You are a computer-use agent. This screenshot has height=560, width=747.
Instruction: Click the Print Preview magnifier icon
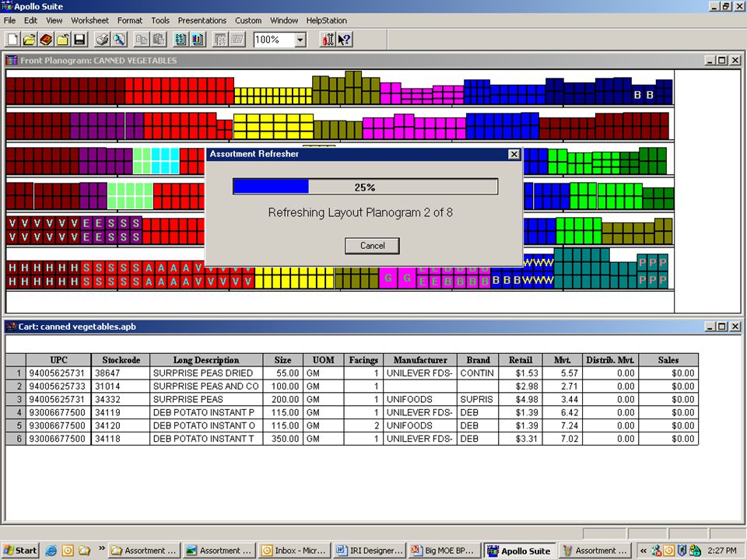point(118,40)
